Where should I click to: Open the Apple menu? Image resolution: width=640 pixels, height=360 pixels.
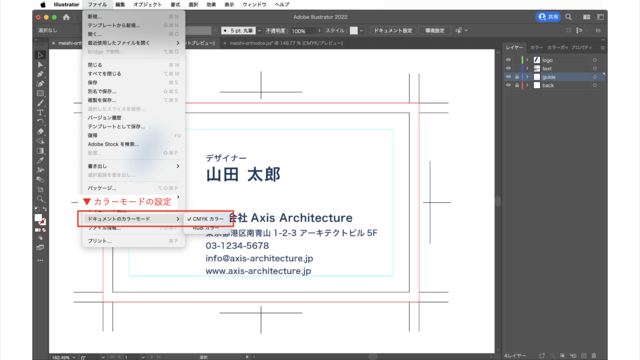(42, 5)
